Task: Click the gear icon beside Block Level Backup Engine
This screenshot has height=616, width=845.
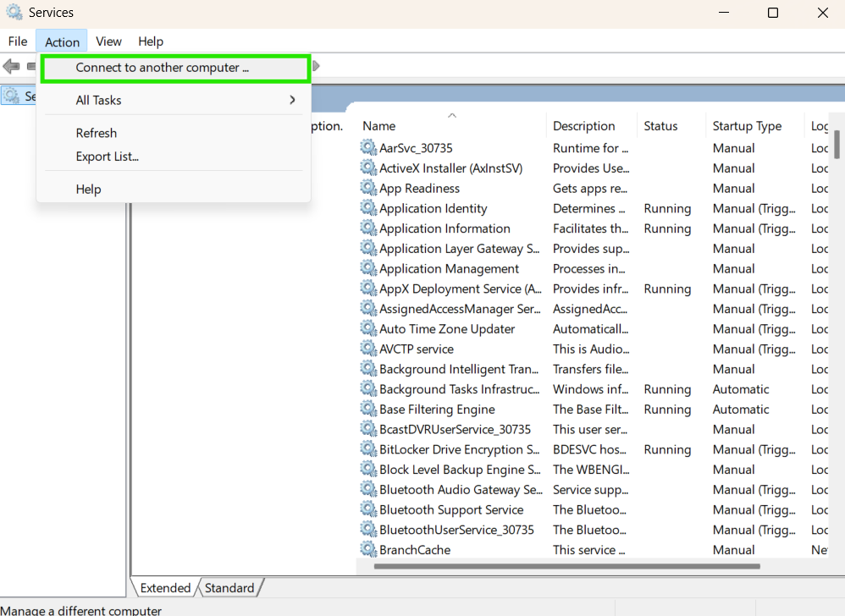Action: point(368,469)
